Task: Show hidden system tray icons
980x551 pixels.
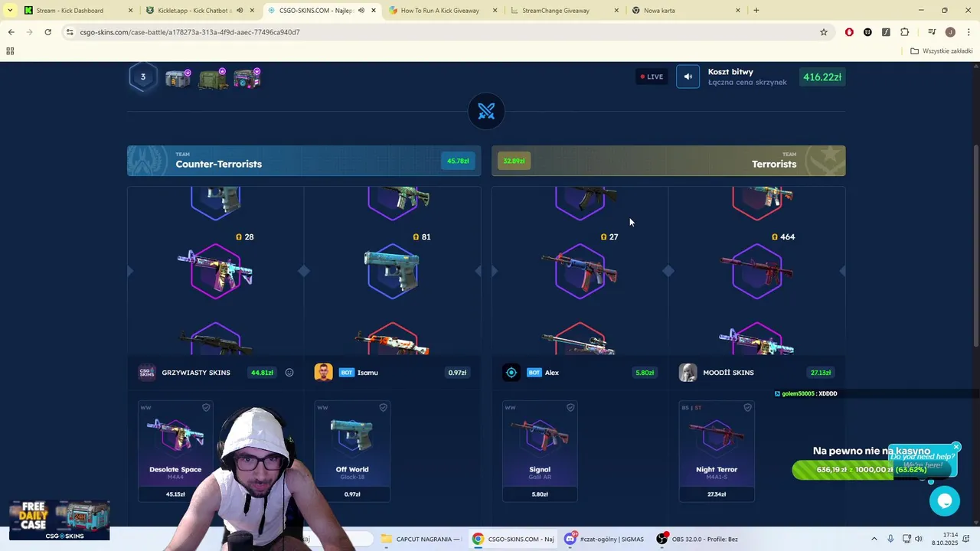Action: (874, 540)
